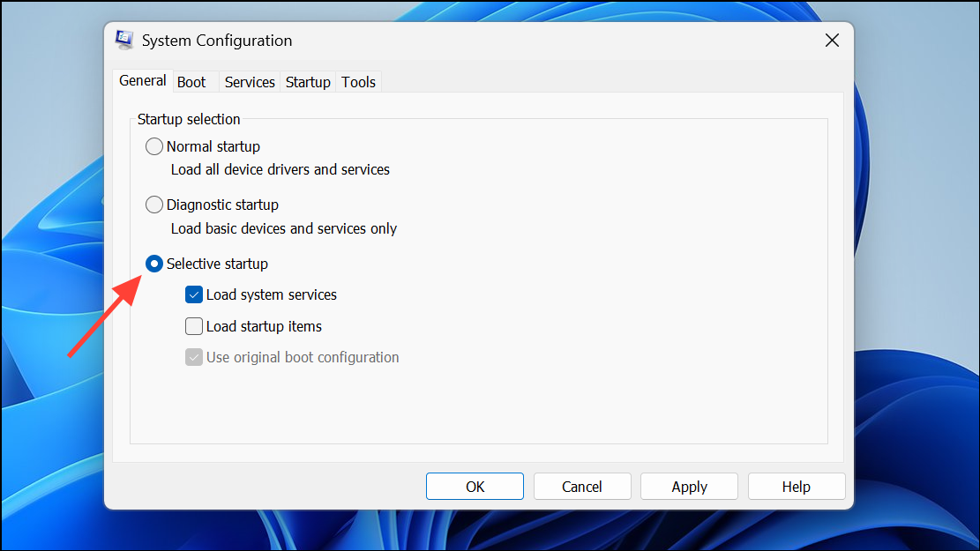This screenshot has height=551, width=980.
Task: Switch to the General tab
Action: point(143,81)
